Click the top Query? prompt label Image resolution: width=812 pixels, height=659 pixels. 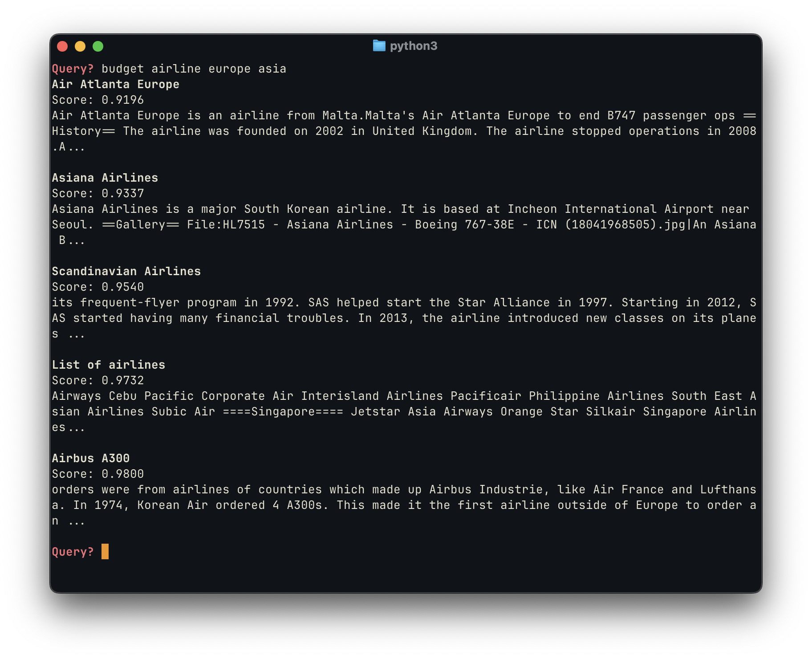pyautogui.click(x=73, y=69)
